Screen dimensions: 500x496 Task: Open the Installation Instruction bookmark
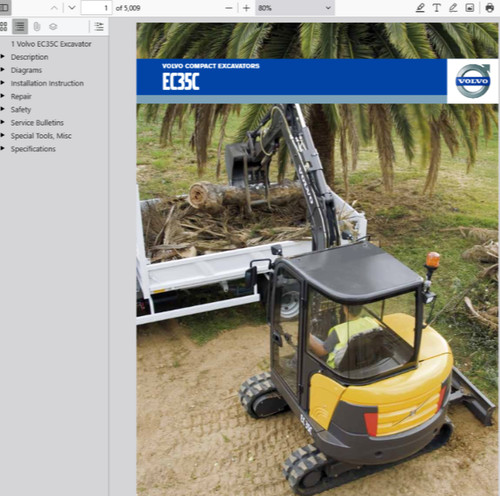tap(47, 83)
